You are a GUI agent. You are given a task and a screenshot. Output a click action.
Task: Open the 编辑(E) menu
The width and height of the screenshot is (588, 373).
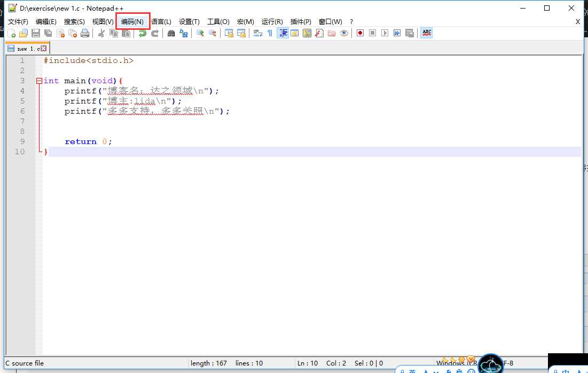click(x=46, y=22)
